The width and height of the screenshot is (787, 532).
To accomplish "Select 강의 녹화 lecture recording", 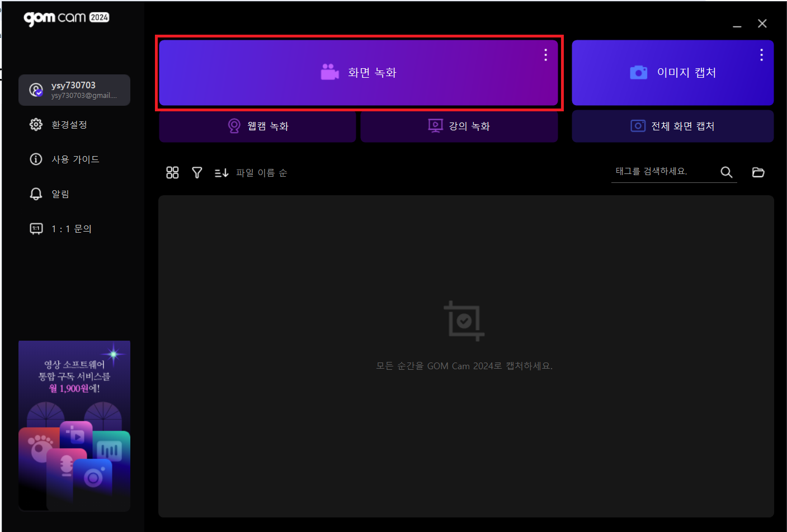I will pyautogui.click(x=459, y=126).
